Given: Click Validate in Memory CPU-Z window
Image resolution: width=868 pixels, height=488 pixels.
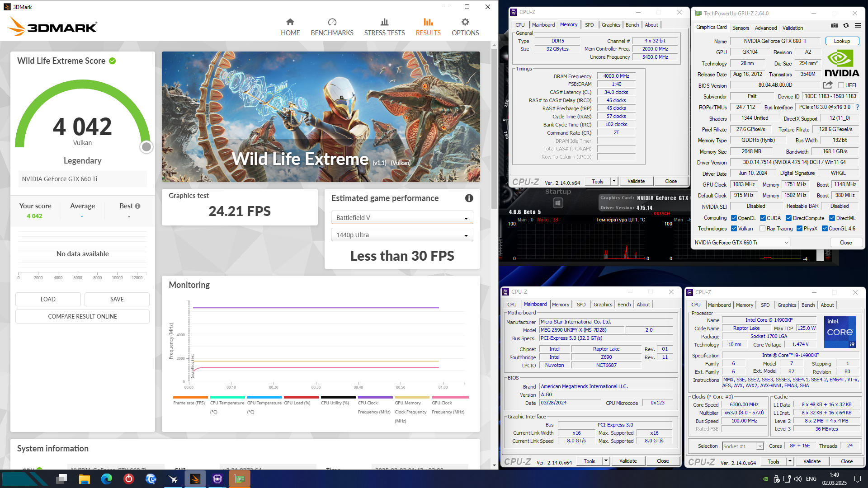Looking at the screenshot, I should click(636, 181).
